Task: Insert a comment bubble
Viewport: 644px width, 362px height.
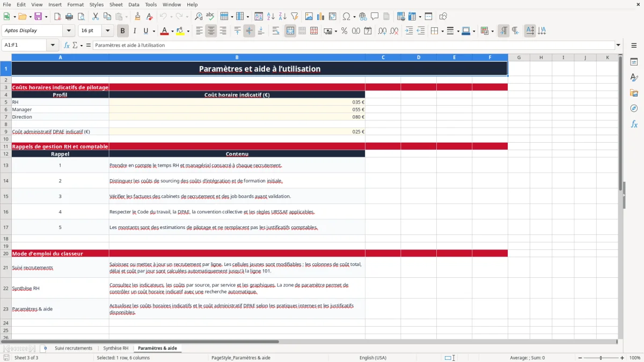Action: tap(375, 17)
